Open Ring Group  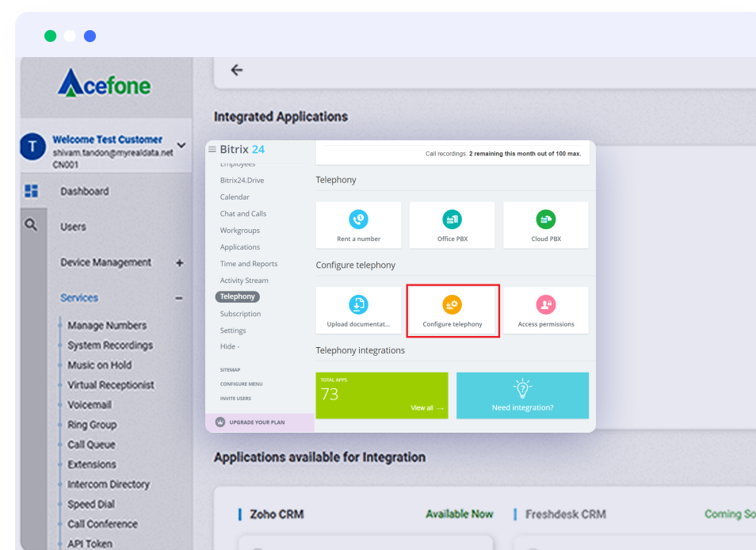tap(92, 425)
